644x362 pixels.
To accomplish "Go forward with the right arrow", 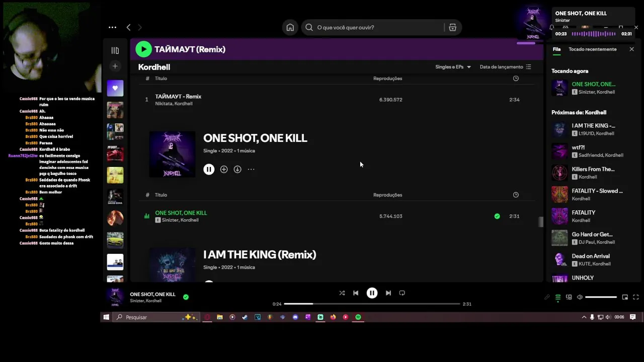I will point(140,27).
